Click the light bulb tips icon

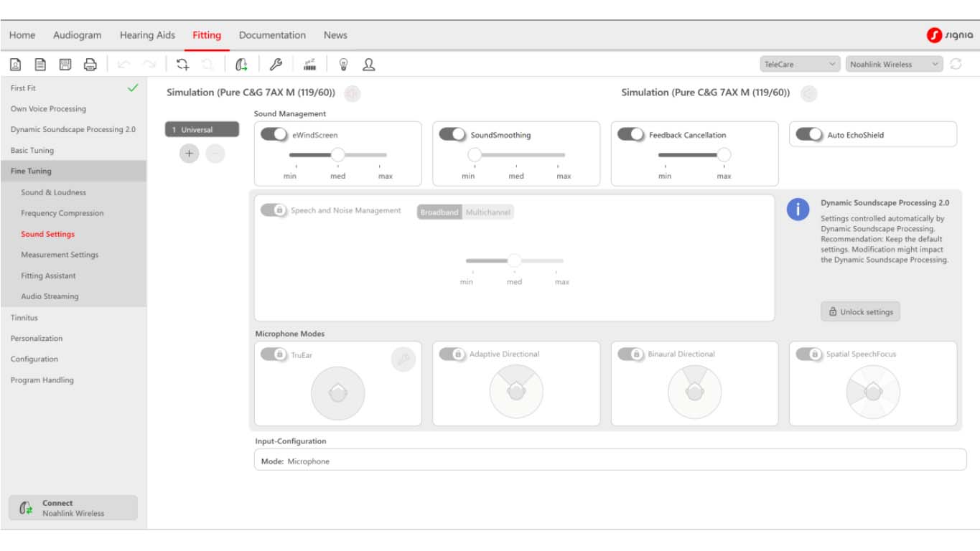click(343, 65)
